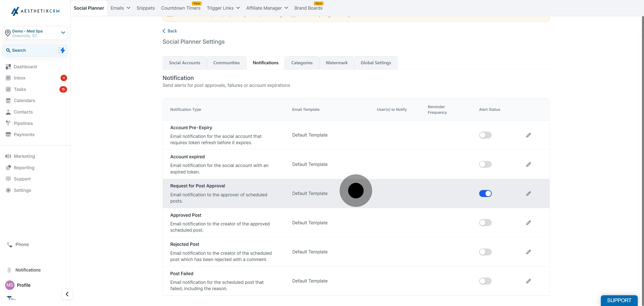The height and width of the screenshot is (306, 644).
Task: Open the Global Settings tab
Action: pos(375,63)
